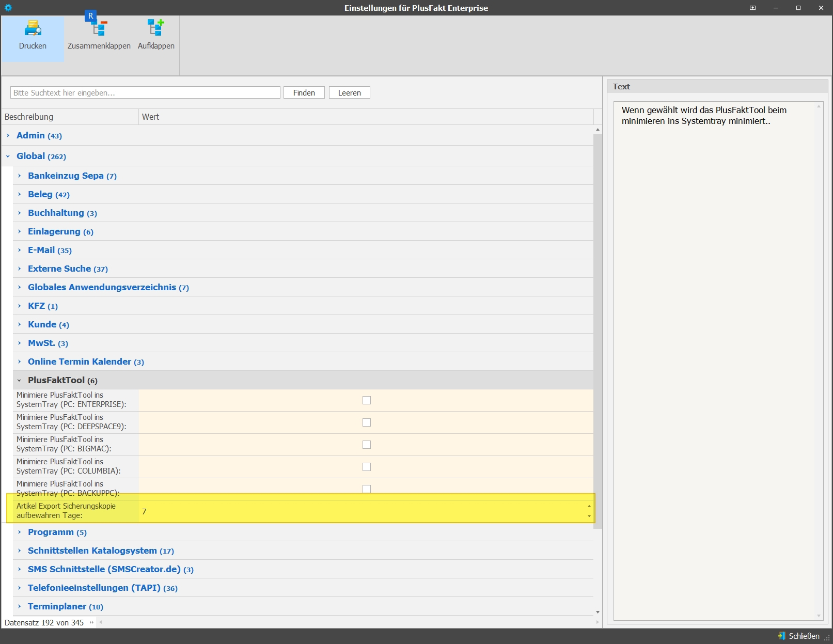The width and height of the screenshot is (833, 644).
Task: Select 'Minimiere PlusFaktTool' row label for ENTERPRISE
Action: click(x=71, y=400)
